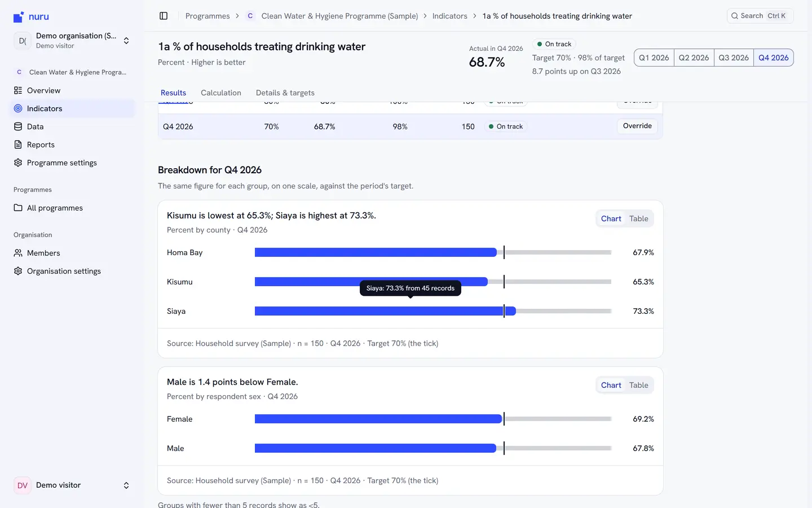
Task: Click the Members people icon
Action: 18,253
